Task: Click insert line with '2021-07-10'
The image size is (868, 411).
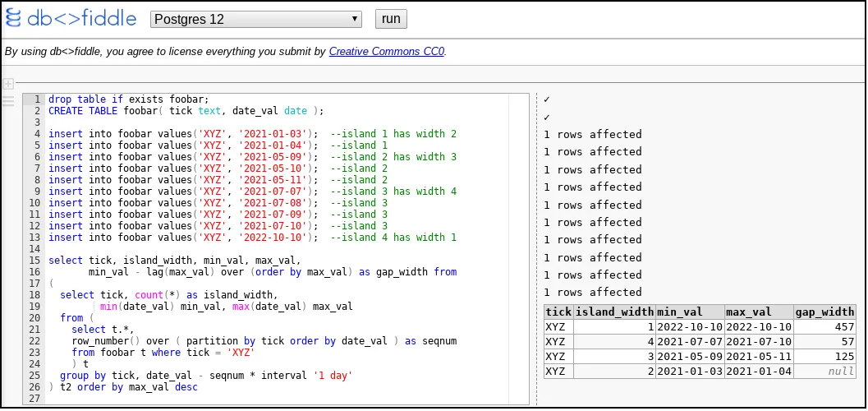Action: (x=218, y=225)
